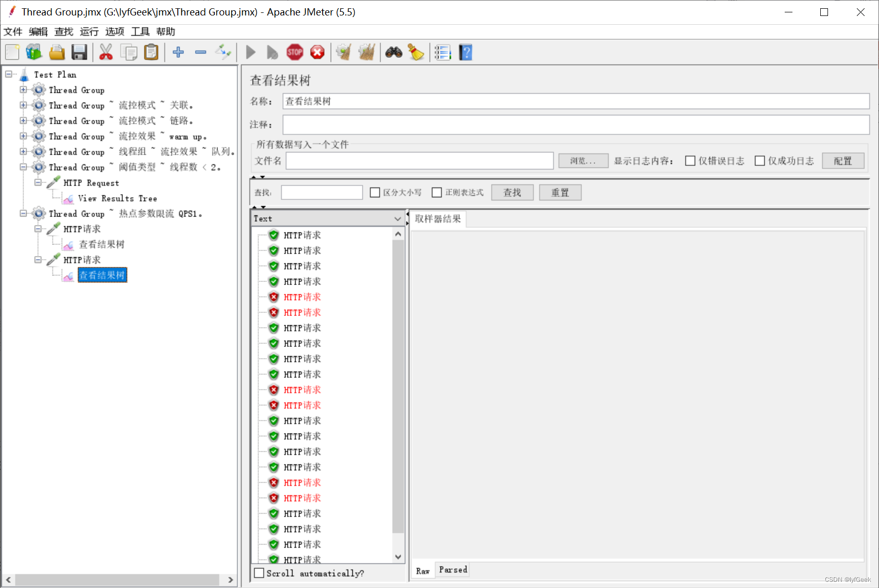Click the Help question mark icon
The height and width of the screenshot is (588, 879).
point(466,52)
